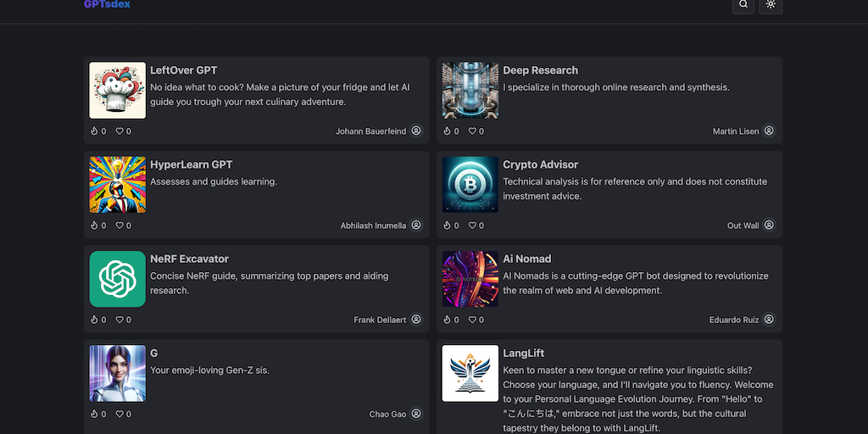Click the flame icon on Deep Research
This screenshot has height=434, width=868.
pos(447,131)
